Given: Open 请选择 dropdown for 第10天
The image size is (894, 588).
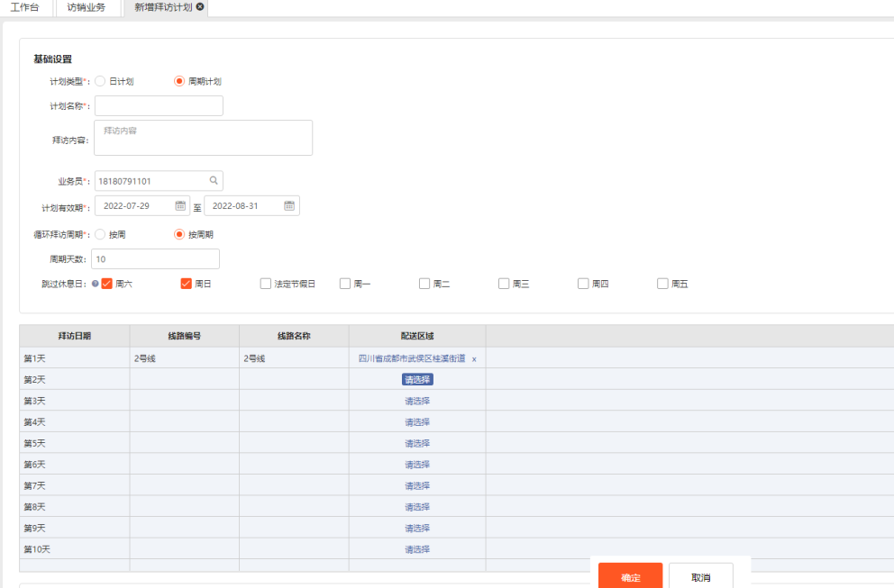Looking at the screenshot, I should (x=417, y=549).
